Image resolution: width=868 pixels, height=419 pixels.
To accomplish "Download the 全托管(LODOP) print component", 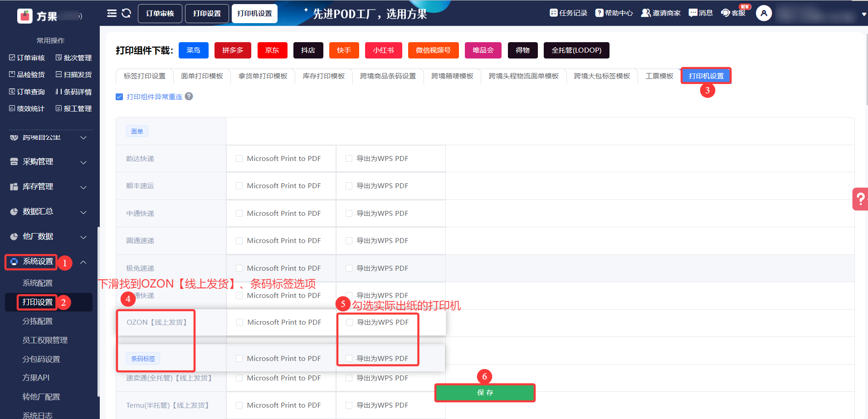I will tap(576, 50).
